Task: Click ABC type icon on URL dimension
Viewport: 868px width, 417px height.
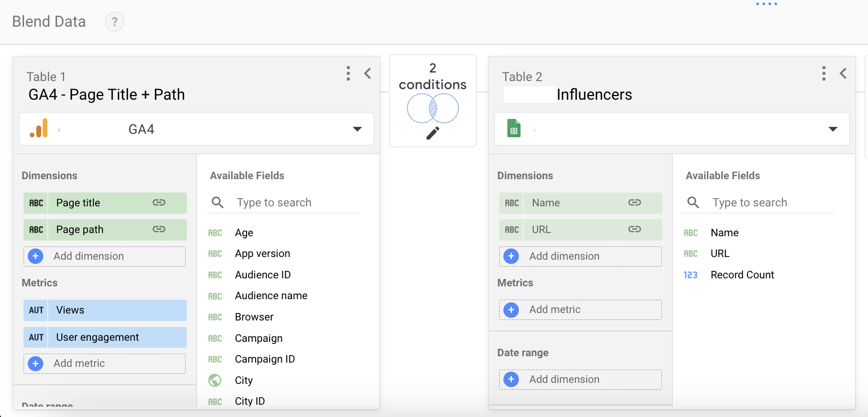Action: (x=511, y=230)
